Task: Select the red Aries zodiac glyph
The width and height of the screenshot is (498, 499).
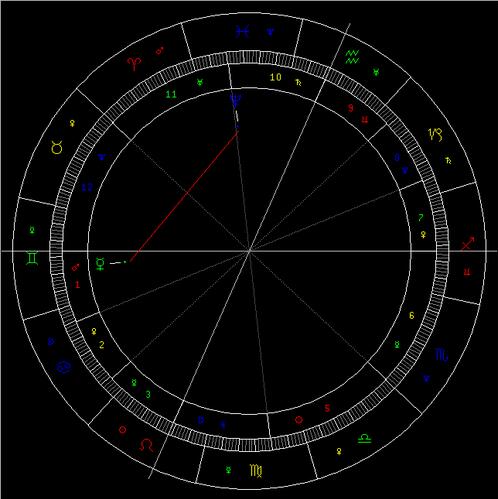Action: click(134, 64)
